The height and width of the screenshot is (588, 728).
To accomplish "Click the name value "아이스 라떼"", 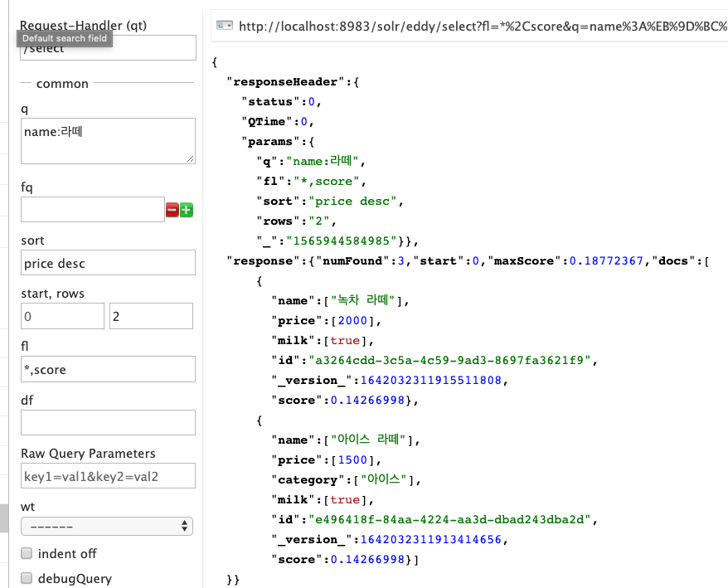I will point(368,440).
